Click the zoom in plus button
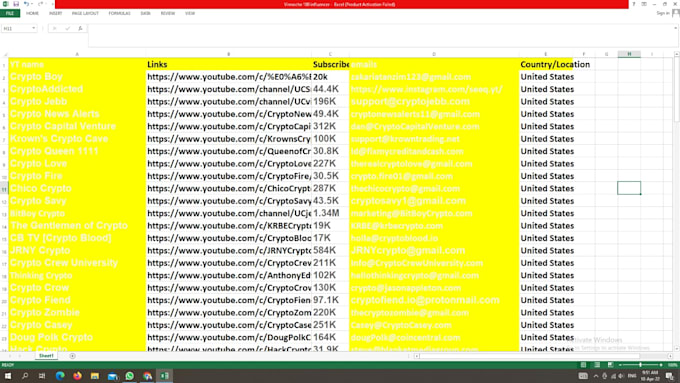 661,365
